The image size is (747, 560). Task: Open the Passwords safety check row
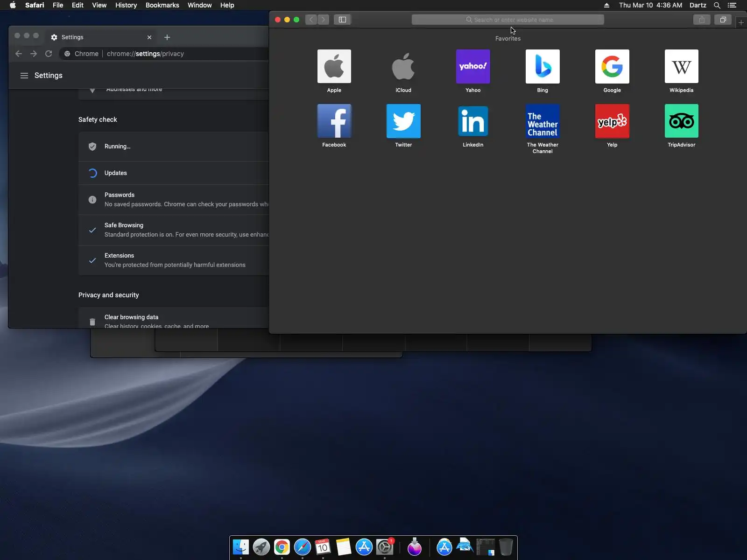click(174, 200)
